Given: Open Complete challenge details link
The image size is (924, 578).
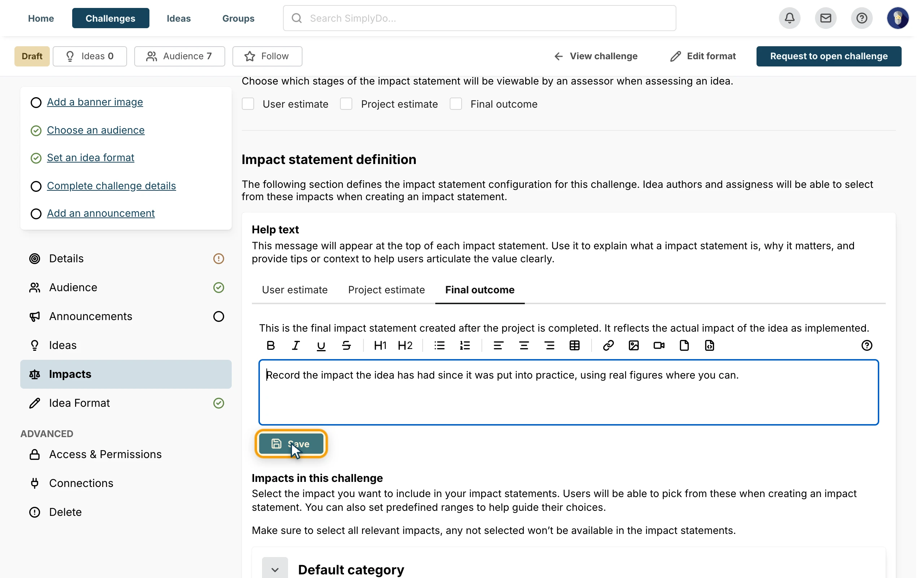Looking at the screenshot, I should [112, 186].
